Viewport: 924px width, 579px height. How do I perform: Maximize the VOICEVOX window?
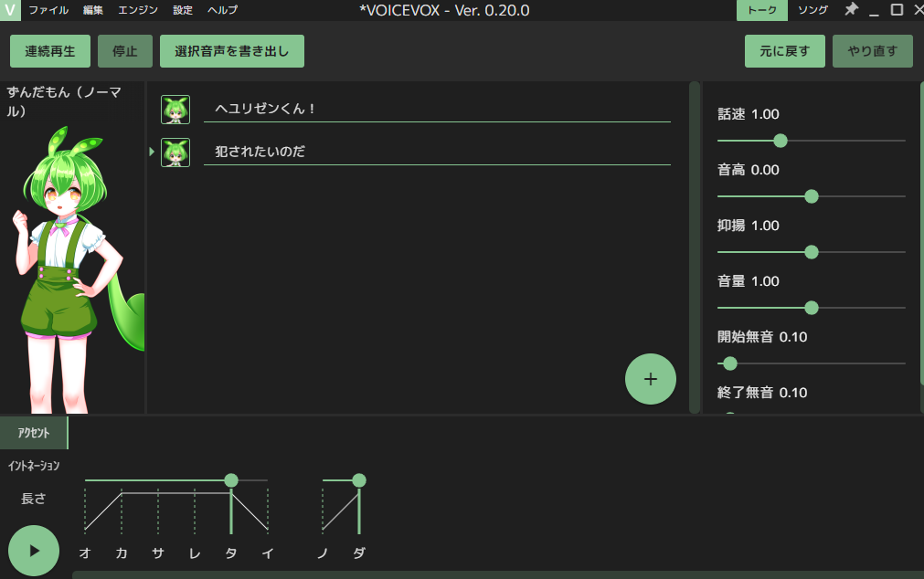click(897, 9)
